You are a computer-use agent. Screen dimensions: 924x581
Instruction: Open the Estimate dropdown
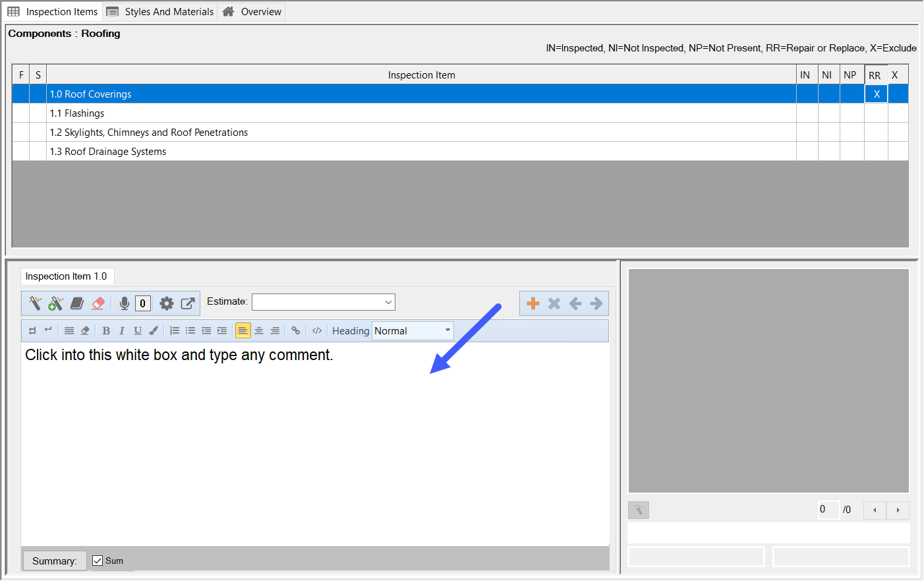coord(388,301)
